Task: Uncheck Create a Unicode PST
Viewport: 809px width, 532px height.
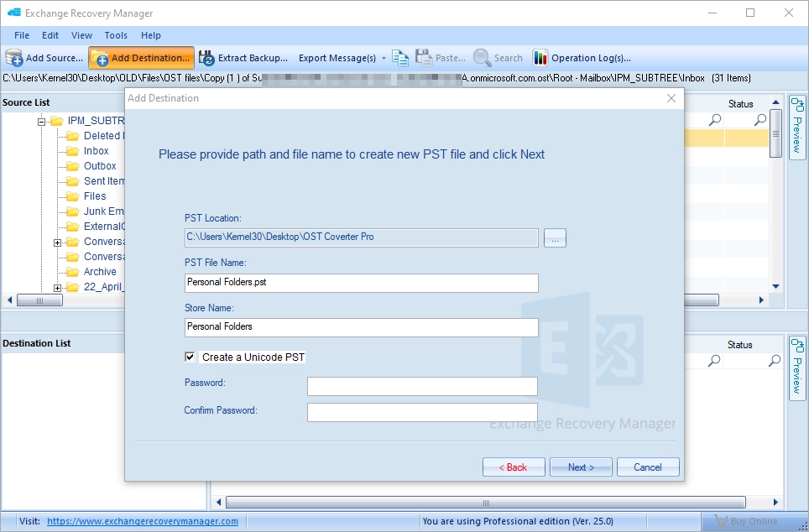Action: [190, 356]
